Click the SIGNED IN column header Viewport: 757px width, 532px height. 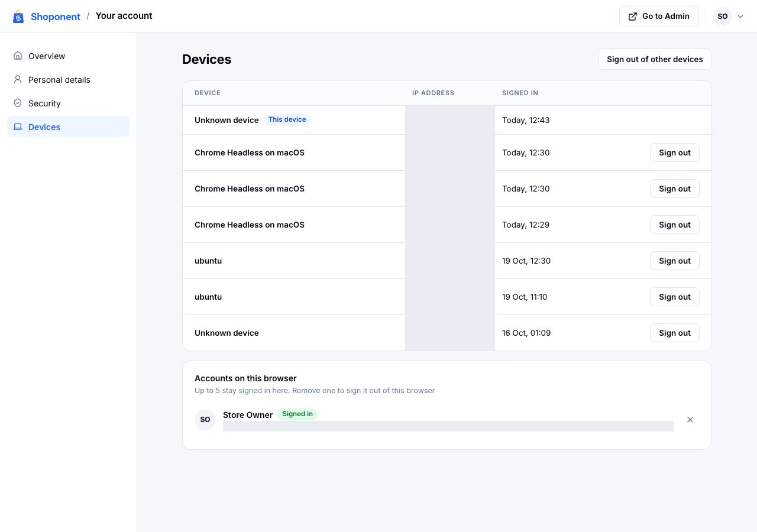point(520,93)
